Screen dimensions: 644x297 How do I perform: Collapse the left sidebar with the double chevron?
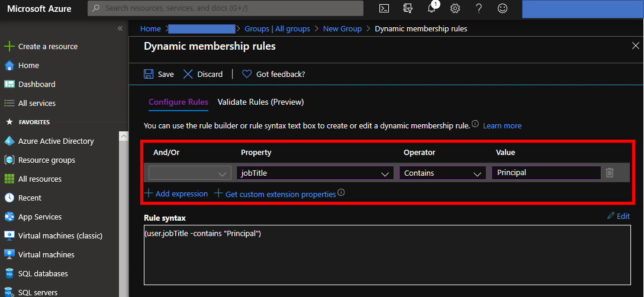click(x=120, y=28)
